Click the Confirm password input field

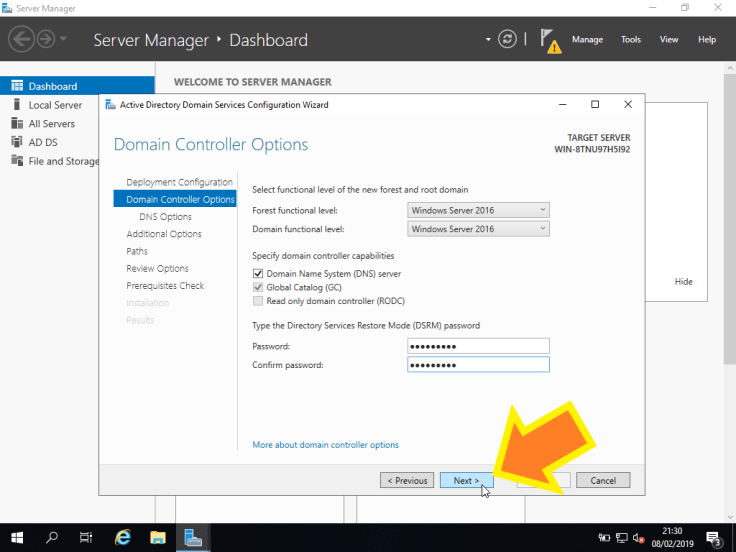478,365
